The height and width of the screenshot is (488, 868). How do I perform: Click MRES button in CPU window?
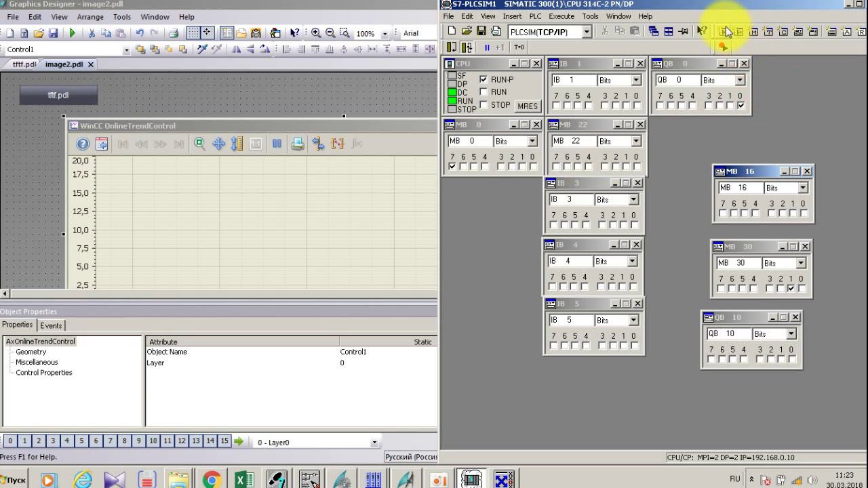(528, 106)
